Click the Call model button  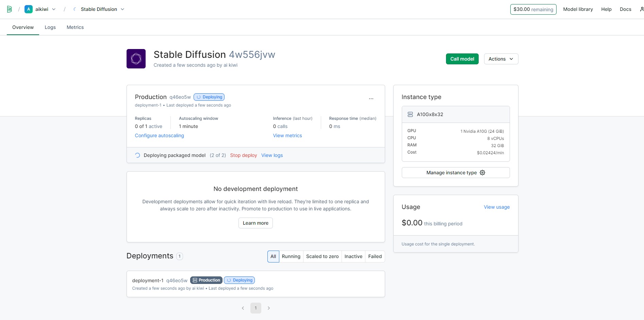pyautogui.click(x=462, y=59)
